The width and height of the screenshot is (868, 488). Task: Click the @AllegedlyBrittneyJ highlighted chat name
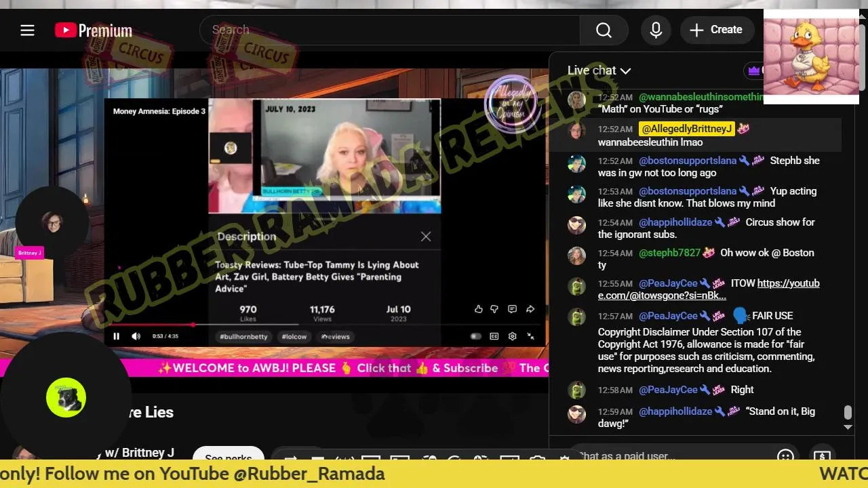[x=687, y=129]
